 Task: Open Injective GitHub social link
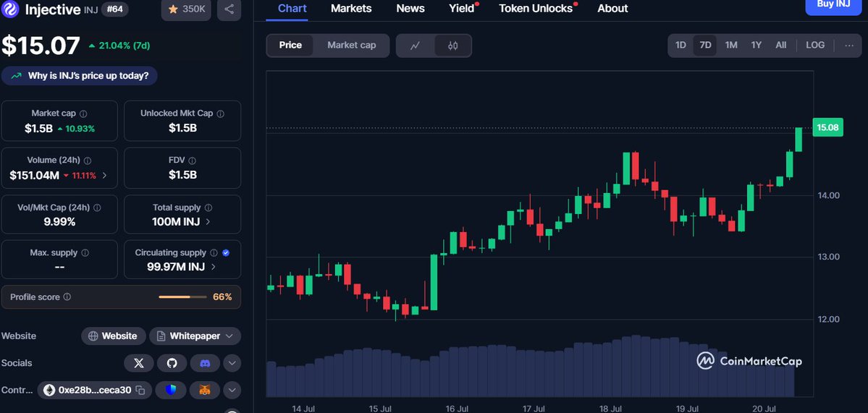(x=172, y=363)
